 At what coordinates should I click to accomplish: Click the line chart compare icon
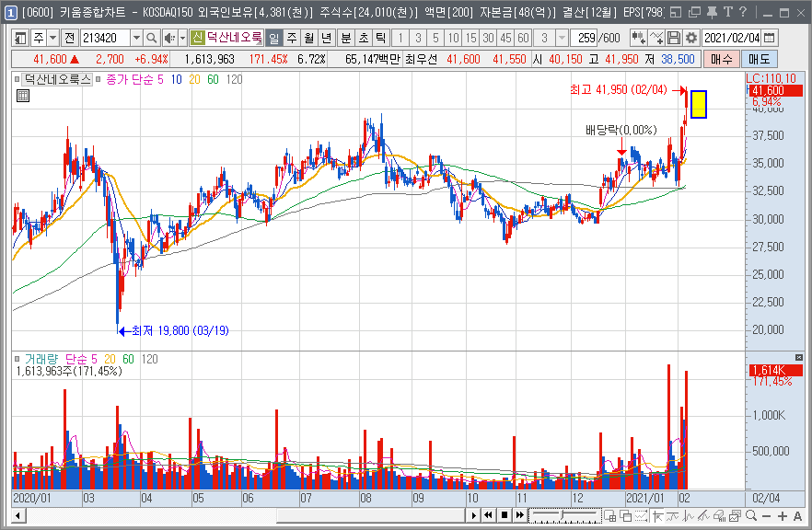point(656,38)
